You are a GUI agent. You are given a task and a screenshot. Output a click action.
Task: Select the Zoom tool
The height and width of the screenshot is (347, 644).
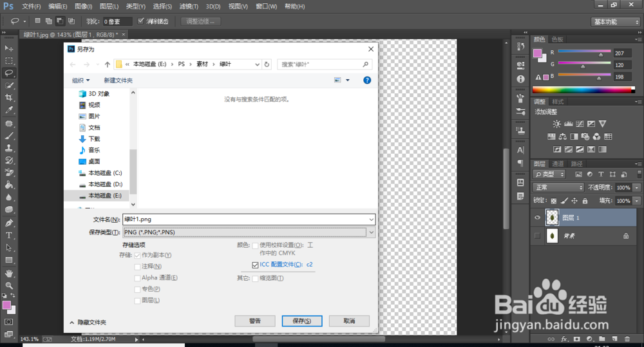(8, 286)
